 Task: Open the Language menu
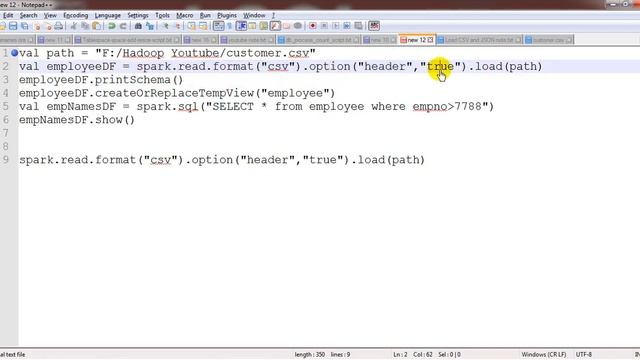[x=107, y=16]
